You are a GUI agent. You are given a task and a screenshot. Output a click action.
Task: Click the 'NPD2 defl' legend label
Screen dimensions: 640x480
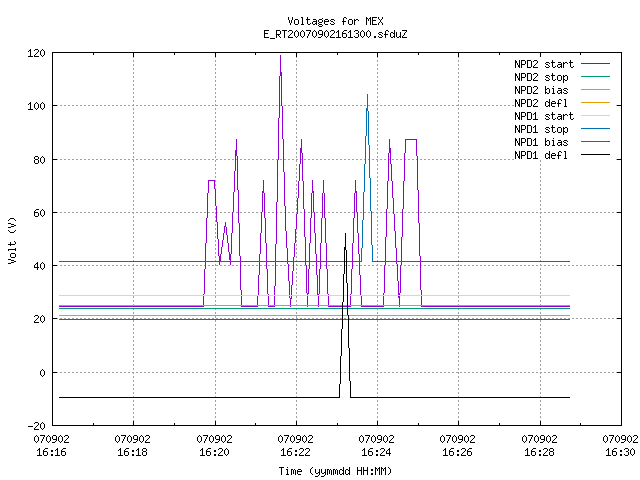click(541, 103)
